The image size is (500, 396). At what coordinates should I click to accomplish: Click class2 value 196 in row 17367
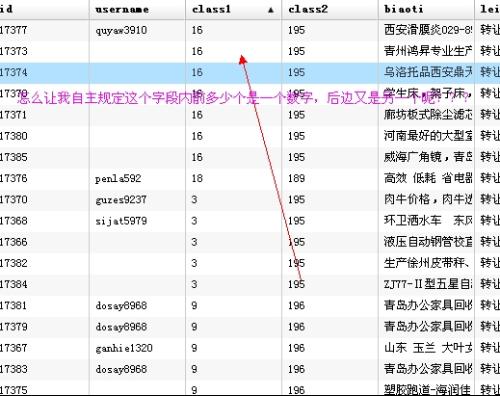[x=296, y=348]
